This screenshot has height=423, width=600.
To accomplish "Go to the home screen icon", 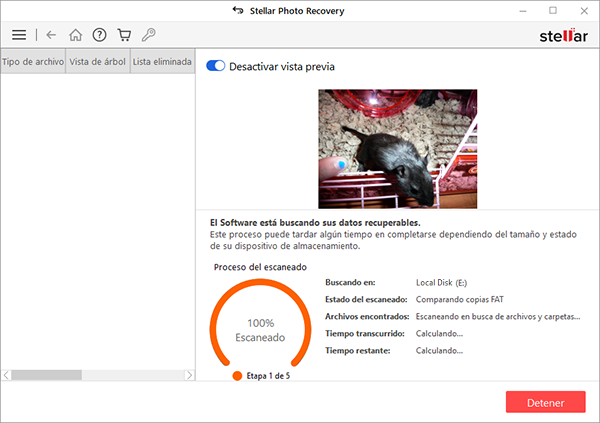I will click(75, 35).
